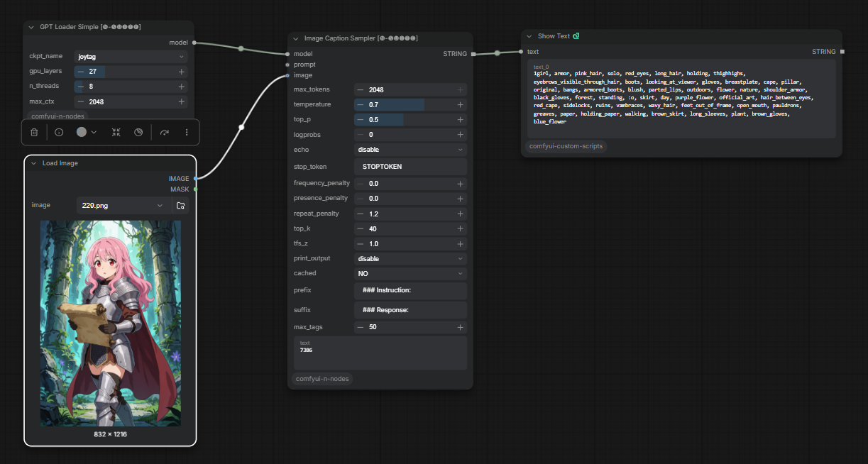
Task: Click the text field showing 7386
Action: 380,353
